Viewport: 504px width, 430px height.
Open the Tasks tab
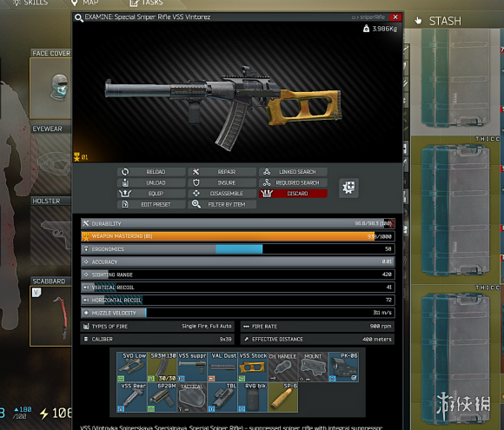(x=146, y=3)
